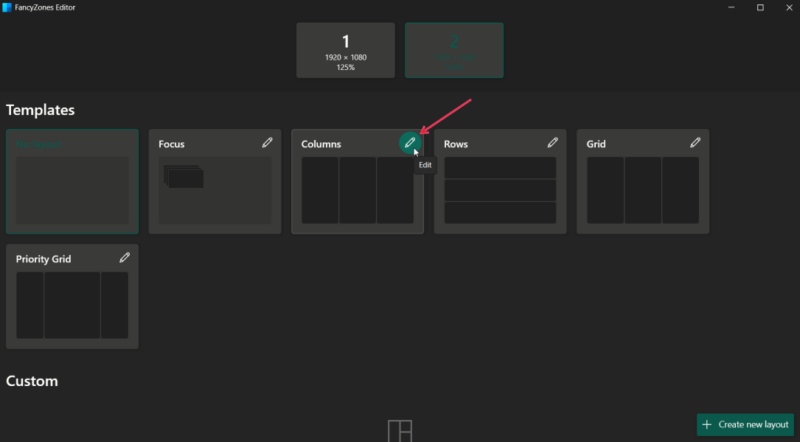Click the custom layout placeholder icon

pyautogui.click(x=400, y=431)
